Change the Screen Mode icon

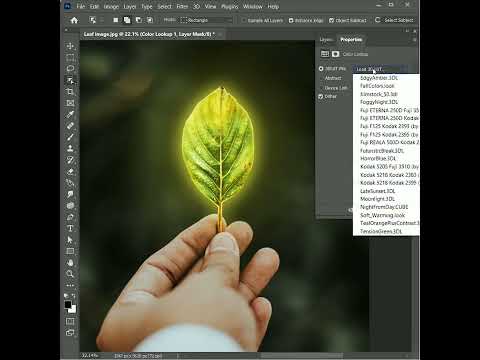70,333
